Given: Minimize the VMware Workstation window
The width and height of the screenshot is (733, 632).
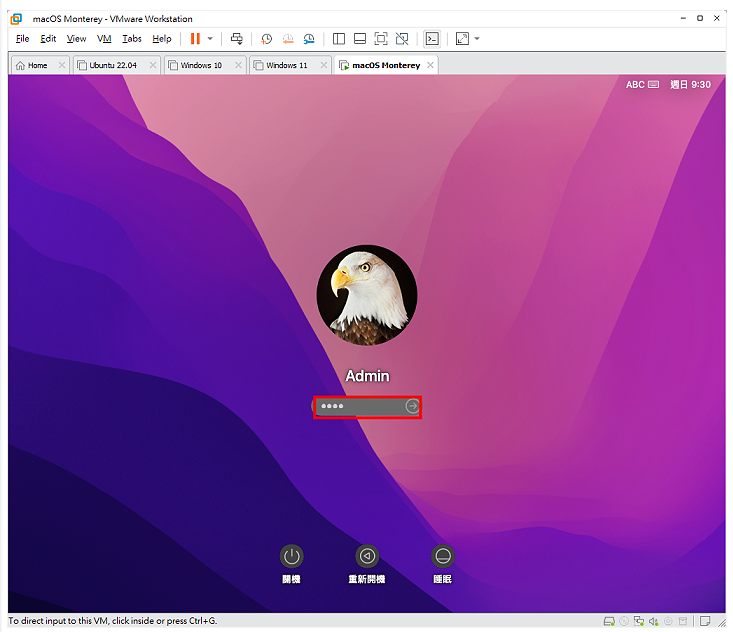Looking at the screenshot, I should coord(683,18).
